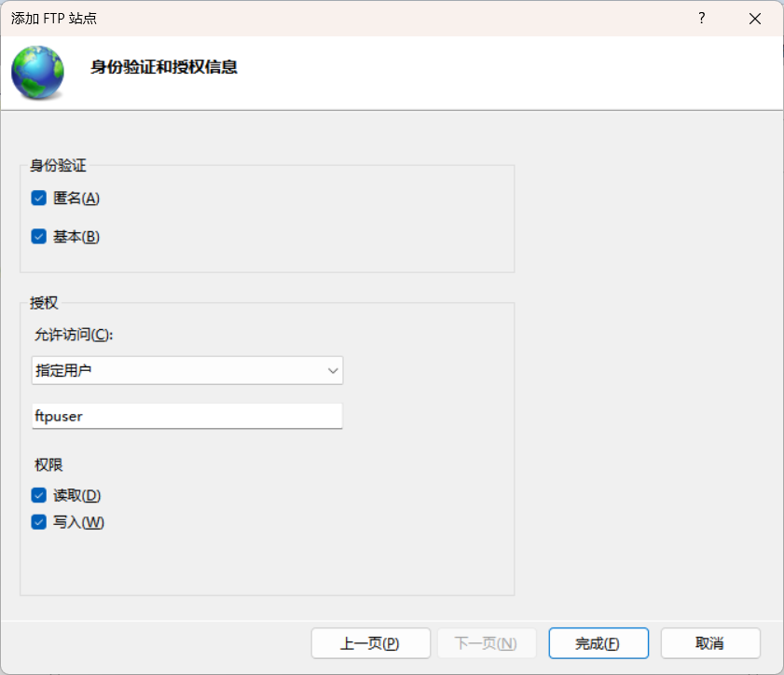Viewport: 784px width, 675px height.
Task: Click the disabled 下一页(N) button
Action: tap(487, 643)
